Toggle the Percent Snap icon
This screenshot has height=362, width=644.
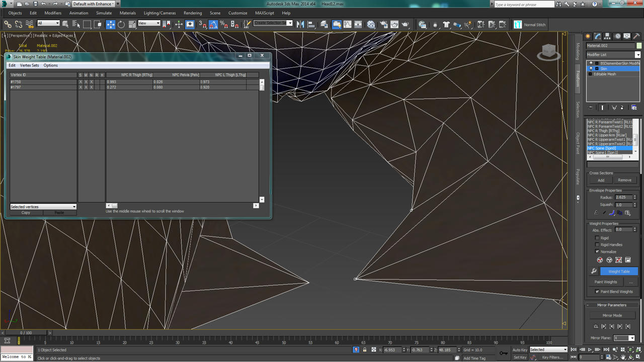224,24
